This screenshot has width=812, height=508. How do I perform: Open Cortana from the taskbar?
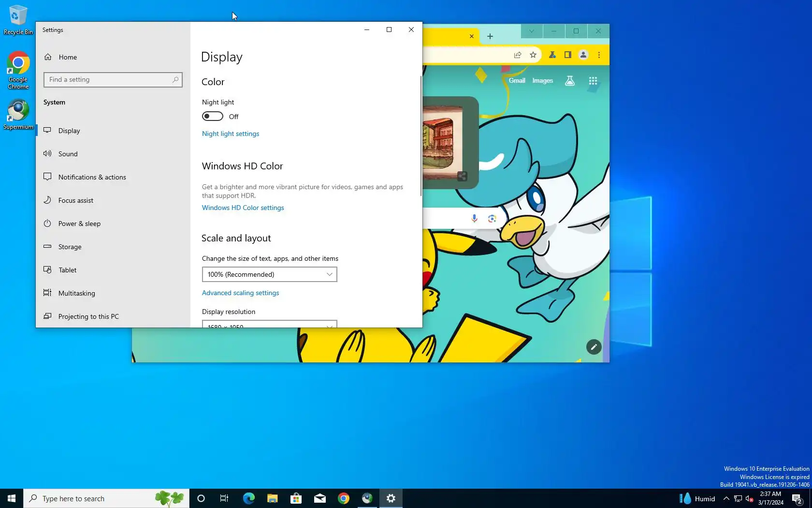(201, 498)
